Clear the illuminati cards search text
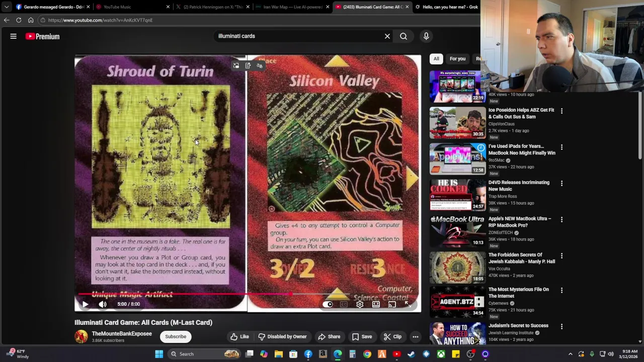This screenshot has height=362, width=644. tap(387, 36)
